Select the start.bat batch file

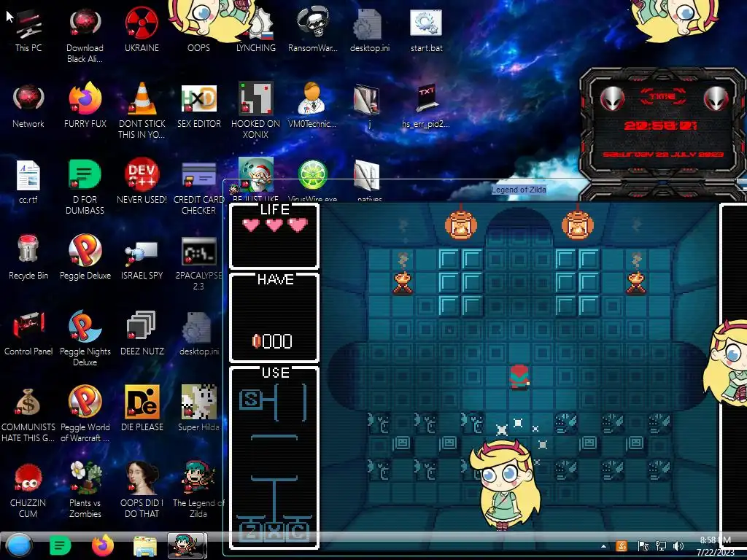[426, 32]
